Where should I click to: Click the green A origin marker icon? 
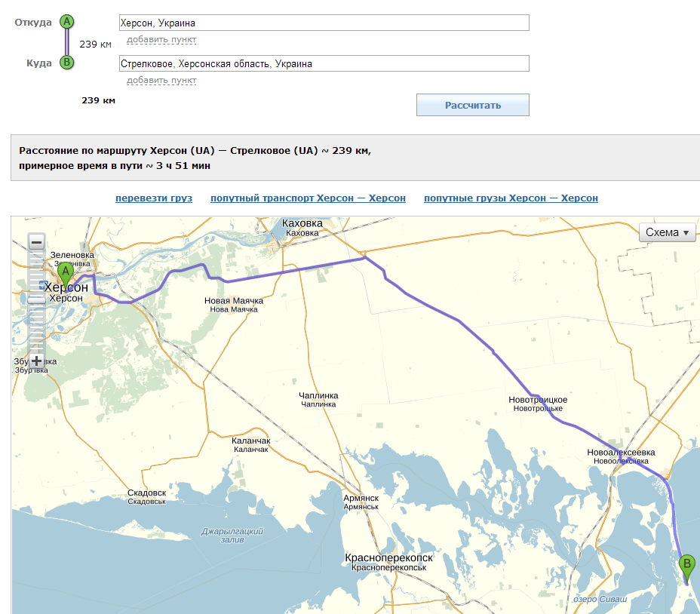click(67, 21)
